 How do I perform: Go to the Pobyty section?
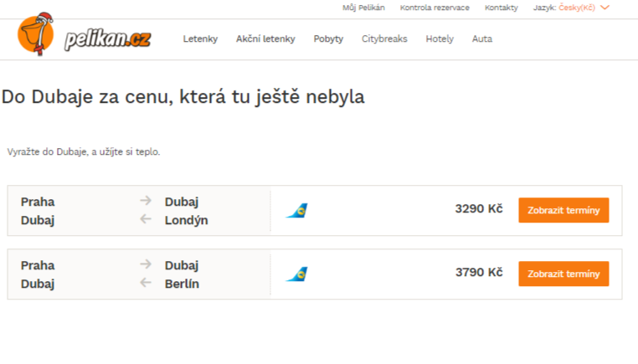tap(328, 39)
